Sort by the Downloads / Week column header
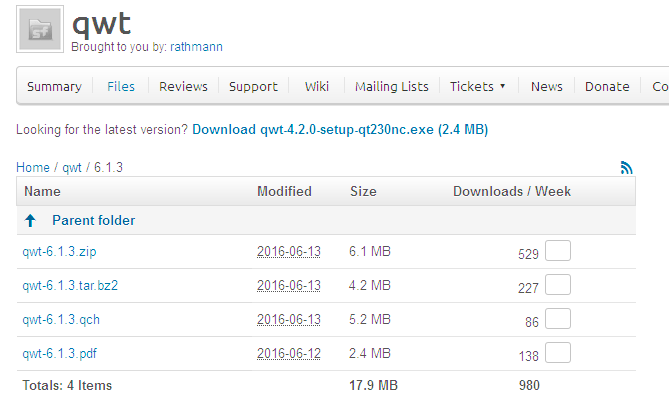This screenshot has height=405, width=669. [512, 191]
